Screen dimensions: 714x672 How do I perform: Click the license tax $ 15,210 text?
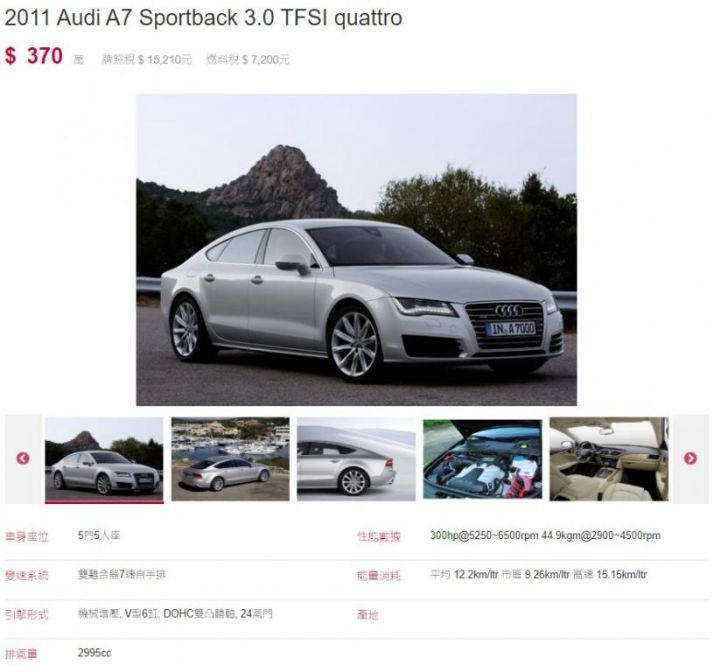(147, 60)
